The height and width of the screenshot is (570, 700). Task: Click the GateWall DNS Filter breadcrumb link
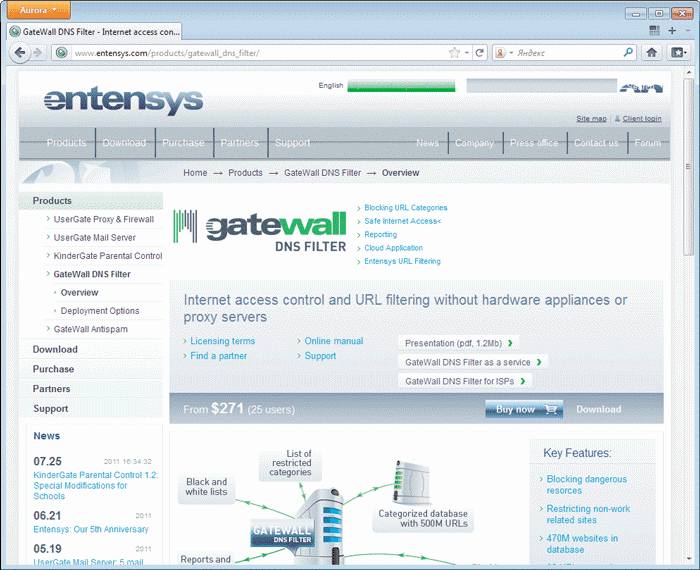point(322,173)
